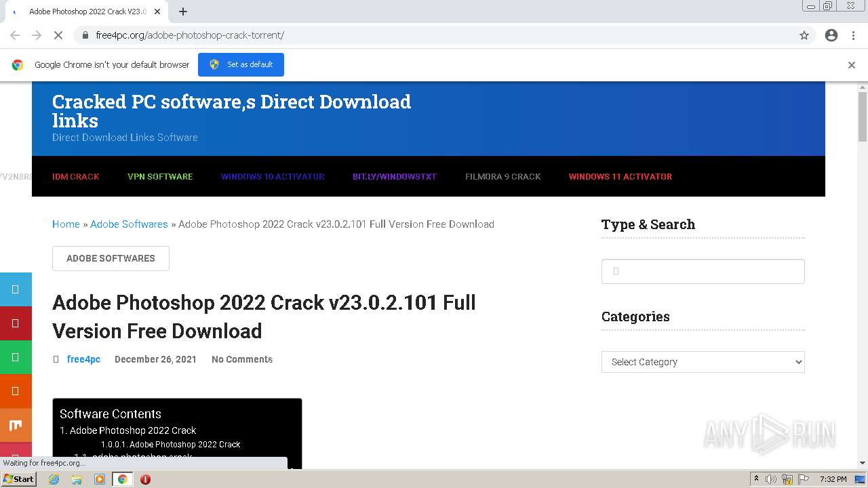Go forward in browser history
The width and height of the screenshot is (868, 488).
[x=37, y=35]
